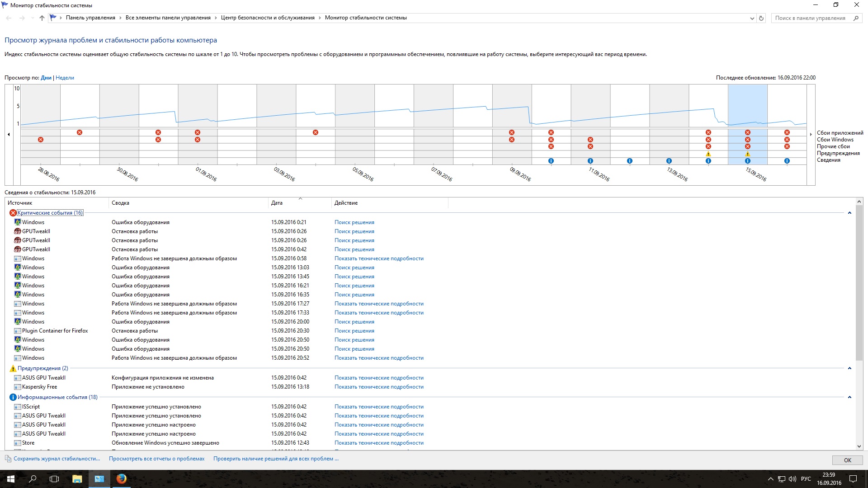Screen dimensions: 868x488
Task: Click Сохранить журнал стабильности link
Action: (57, 459)
